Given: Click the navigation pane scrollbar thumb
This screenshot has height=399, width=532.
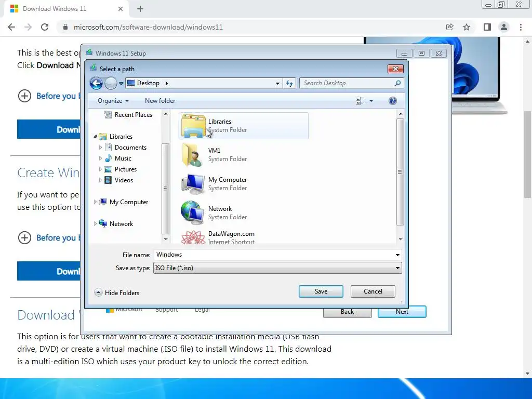Looking at the screenshot, I should tap(166, 188).
